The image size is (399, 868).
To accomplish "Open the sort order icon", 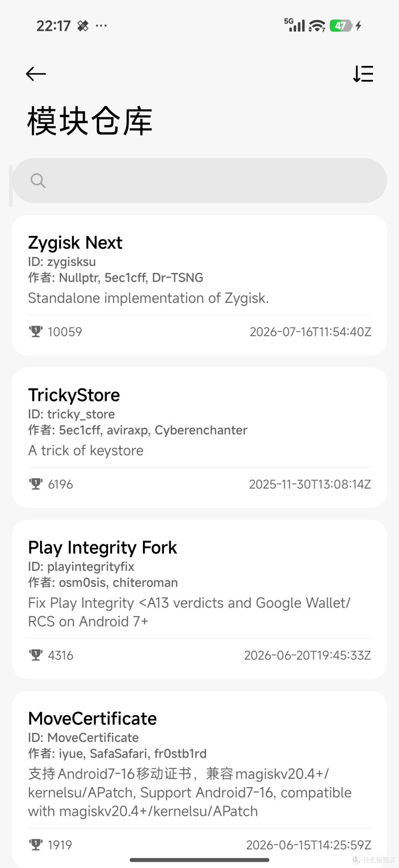I will (x=363, y=74).
